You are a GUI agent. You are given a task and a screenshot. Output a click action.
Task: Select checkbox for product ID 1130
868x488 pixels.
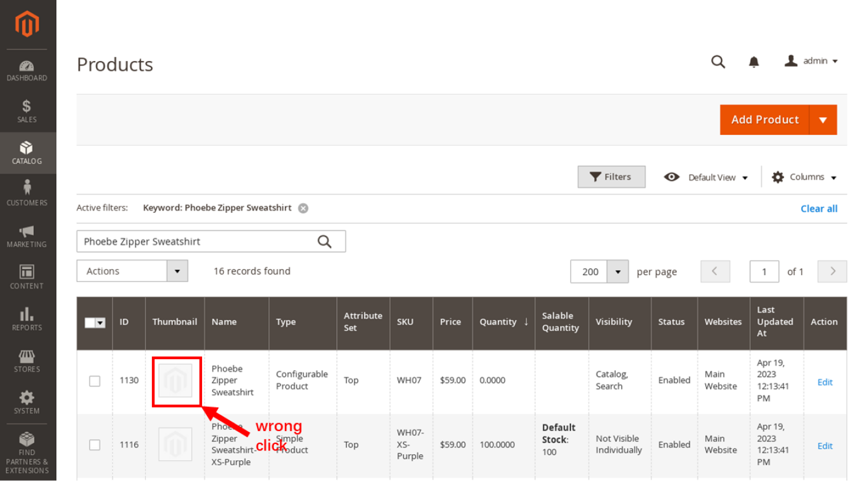coord(95,381)
